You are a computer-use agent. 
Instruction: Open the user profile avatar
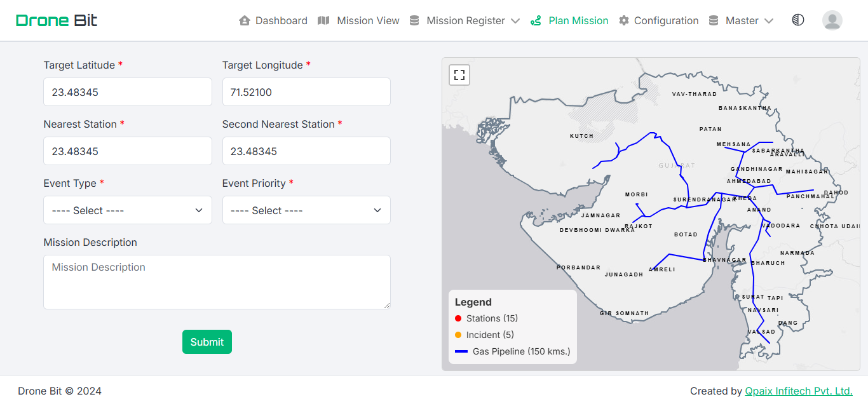click(832, 20)
